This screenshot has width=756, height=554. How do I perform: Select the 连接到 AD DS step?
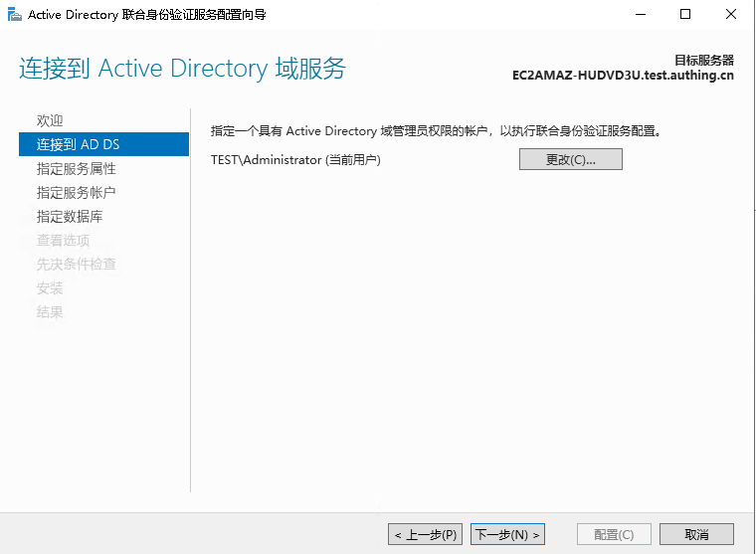tap(103, 144)
